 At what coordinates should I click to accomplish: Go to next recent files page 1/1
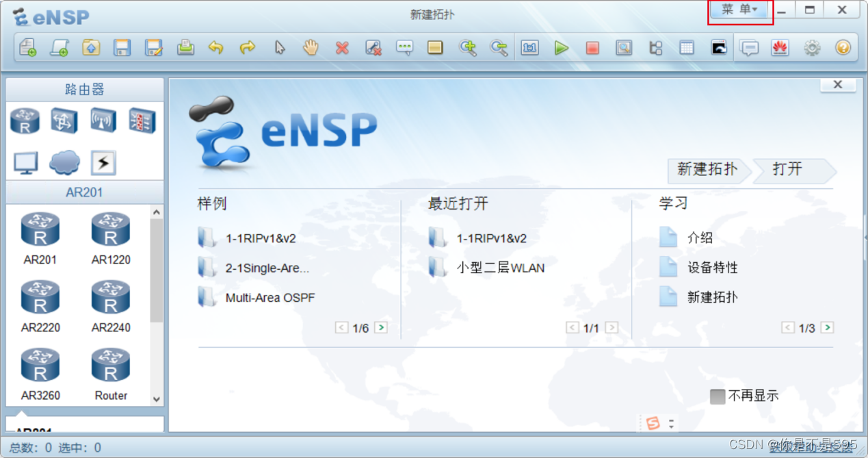coord(611,328)
